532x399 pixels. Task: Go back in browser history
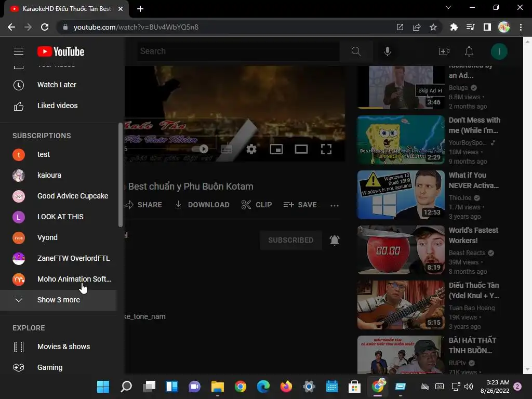[11, 27]
